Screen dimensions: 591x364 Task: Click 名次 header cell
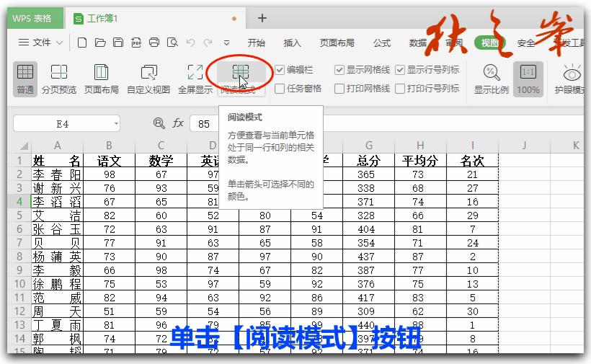click(472, 161)
